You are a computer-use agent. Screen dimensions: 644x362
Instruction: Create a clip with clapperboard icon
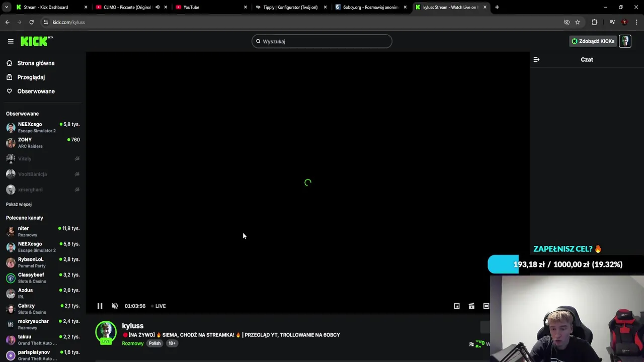tap(471, 306)
